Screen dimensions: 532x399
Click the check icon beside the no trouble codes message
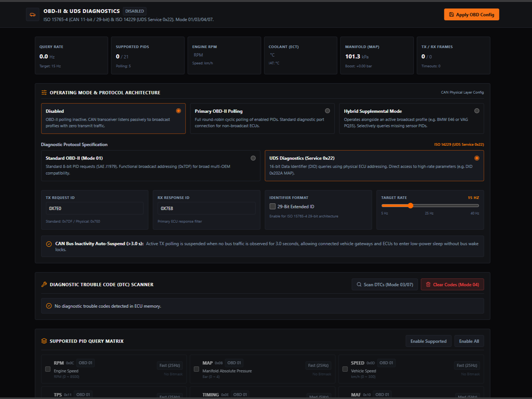click(x=49, y=306)
